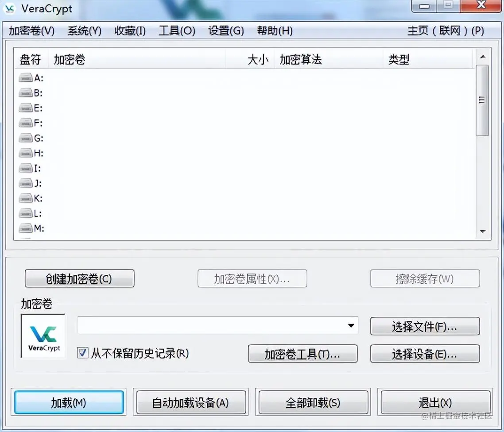This screenshot has width=504, height=432.
Task: Click the G: drive slot icon
Action: [25, 138]
